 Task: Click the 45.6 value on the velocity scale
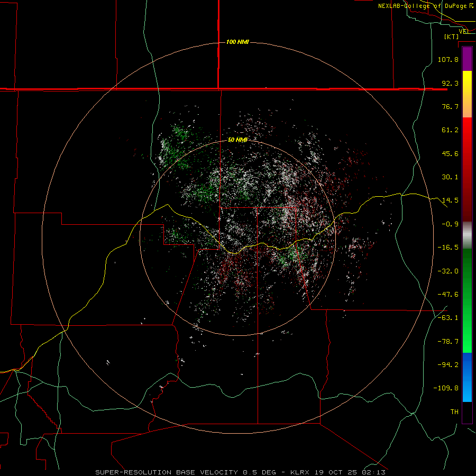(450, 153)
